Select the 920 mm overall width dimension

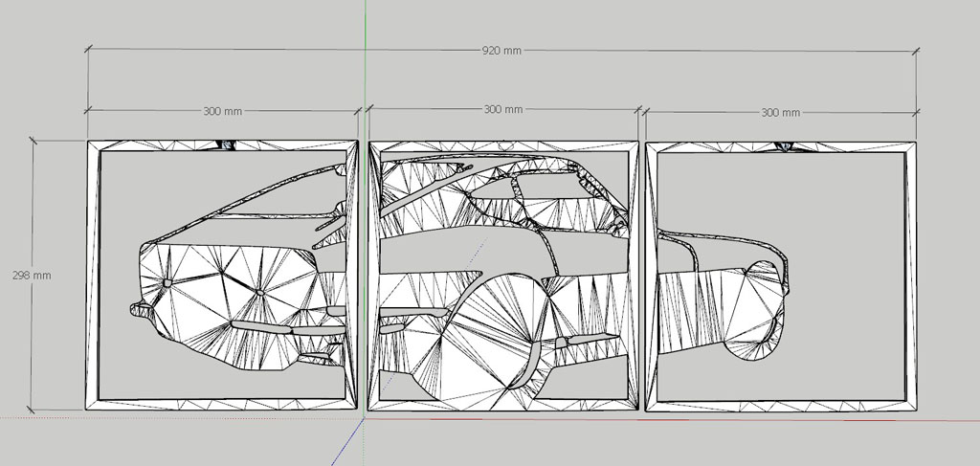click(501, 51)
